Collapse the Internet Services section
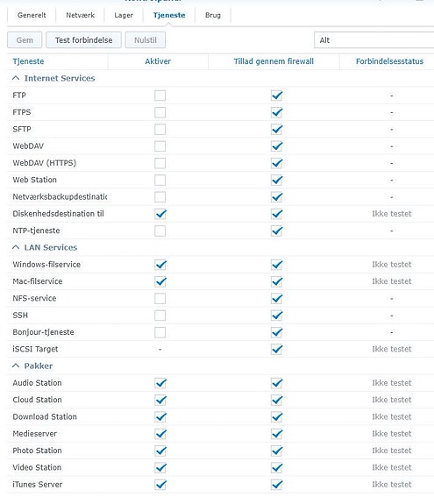Viewport: 434px width, 504px height. [x=16, y=78]
